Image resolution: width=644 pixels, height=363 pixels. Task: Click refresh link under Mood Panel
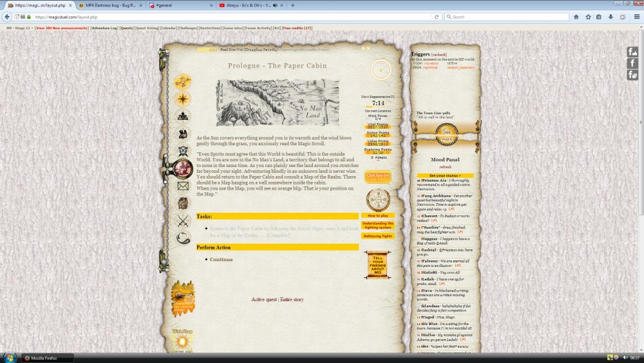(x=445, y=166)
